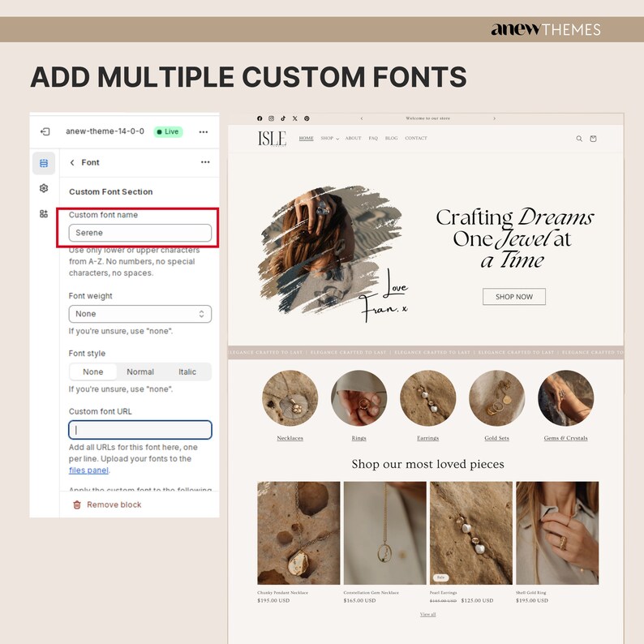This screenshot has height=644, width=644.
Task: Open the theme more-actions ellipsis menu
Action: point(204,132)
